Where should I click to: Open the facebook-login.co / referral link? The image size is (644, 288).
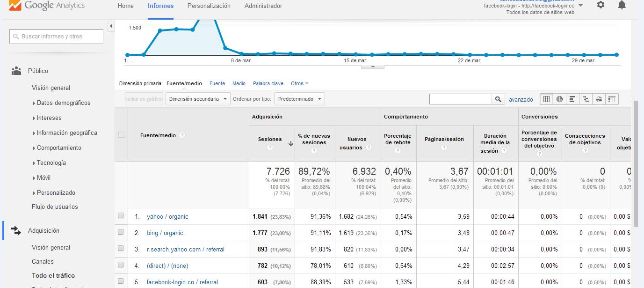point(182,282)
